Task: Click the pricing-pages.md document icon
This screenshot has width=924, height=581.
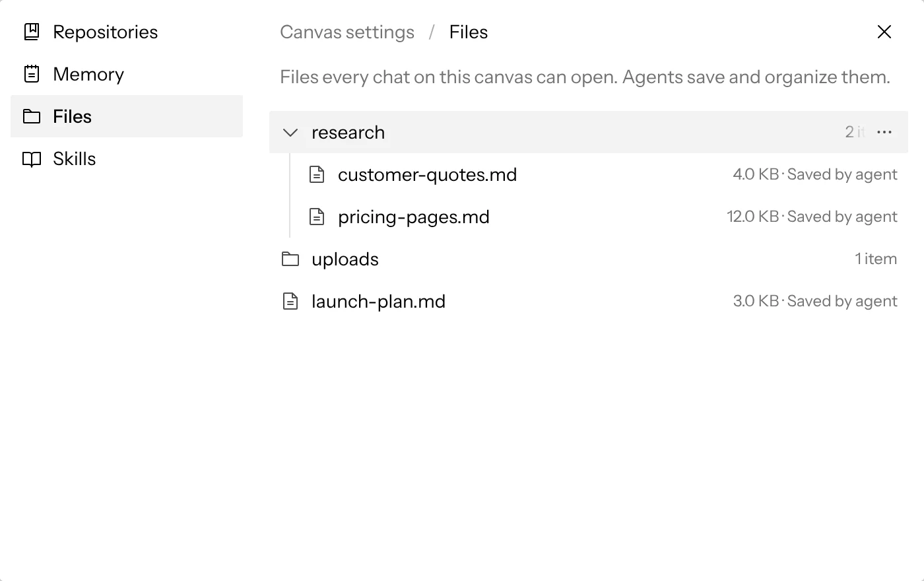Action: tap(317, 217)
